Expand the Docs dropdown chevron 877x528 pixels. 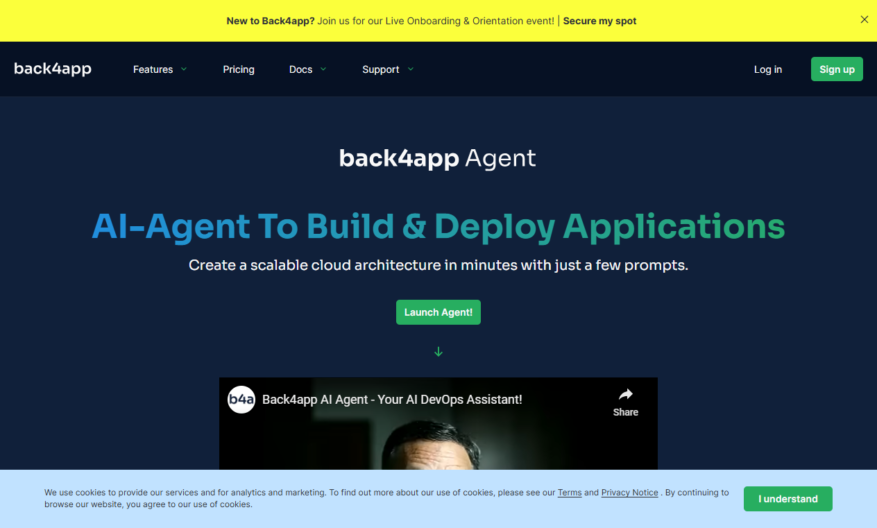[x=323, y=69]
